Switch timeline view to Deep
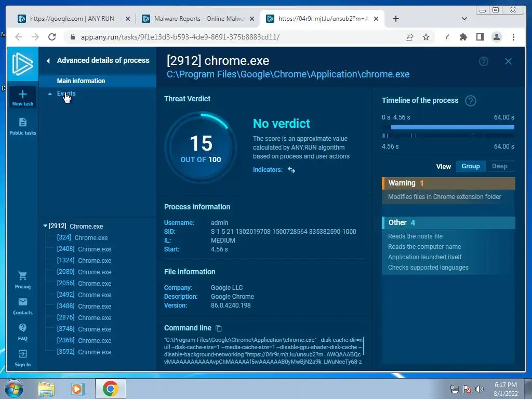Viewport: 532px width, 399px height. click(499, 166)
